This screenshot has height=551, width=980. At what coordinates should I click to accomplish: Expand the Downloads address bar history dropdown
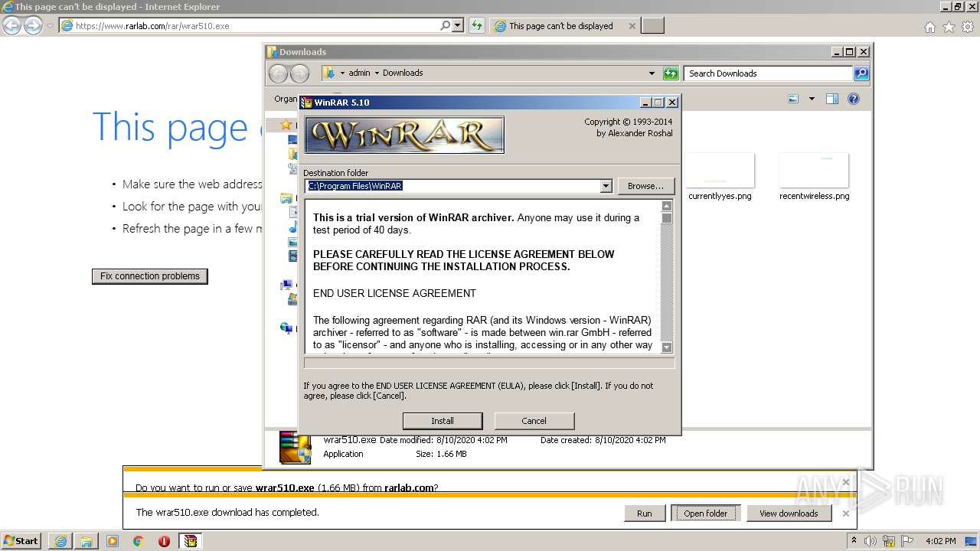pos(652,73)
